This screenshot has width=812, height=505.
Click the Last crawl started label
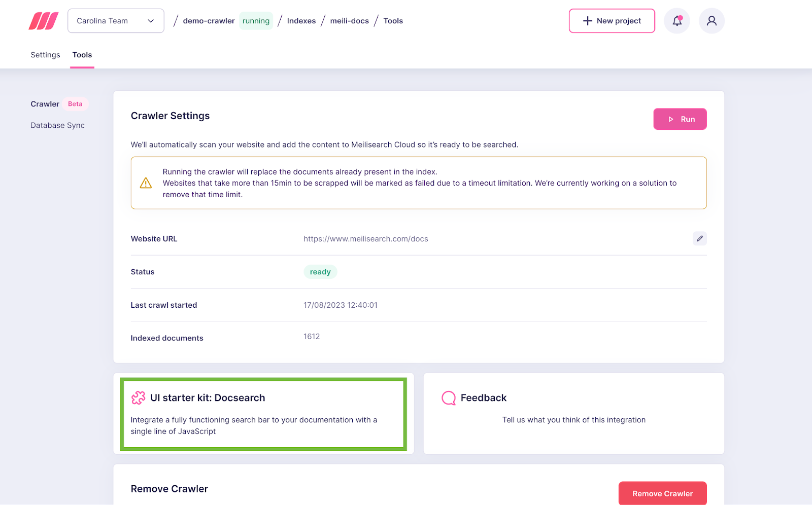tap(164, 305)
